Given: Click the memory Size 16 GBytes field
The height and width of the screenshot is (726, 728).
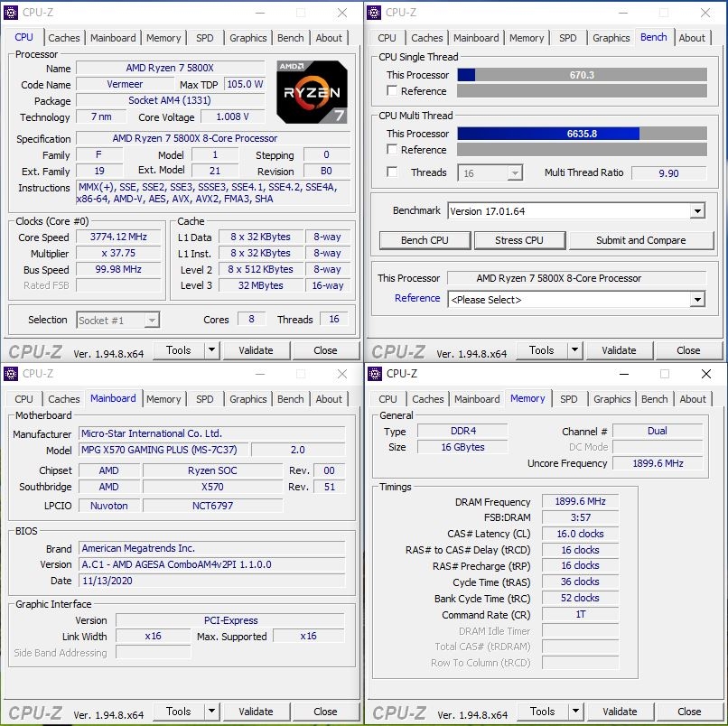Looking at the screenshot, I should point(462,447).
